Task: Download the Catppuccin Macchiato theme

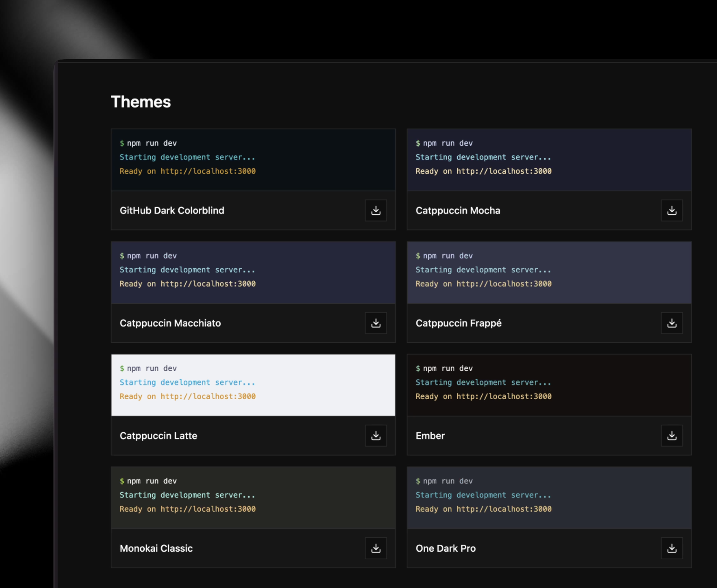Action: click(x=376, y=323)
